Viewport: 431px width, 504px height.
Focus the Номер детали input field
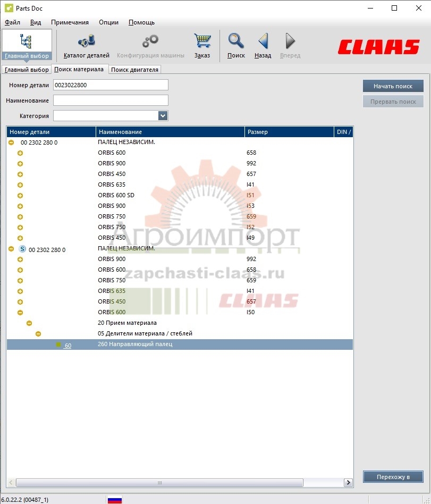coord(111,85)
